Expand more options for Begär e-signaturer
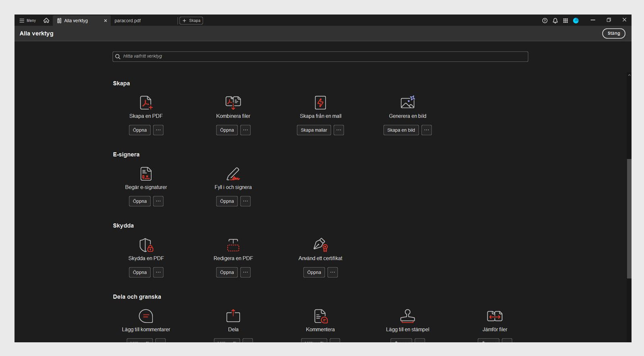 pos(158,201)
